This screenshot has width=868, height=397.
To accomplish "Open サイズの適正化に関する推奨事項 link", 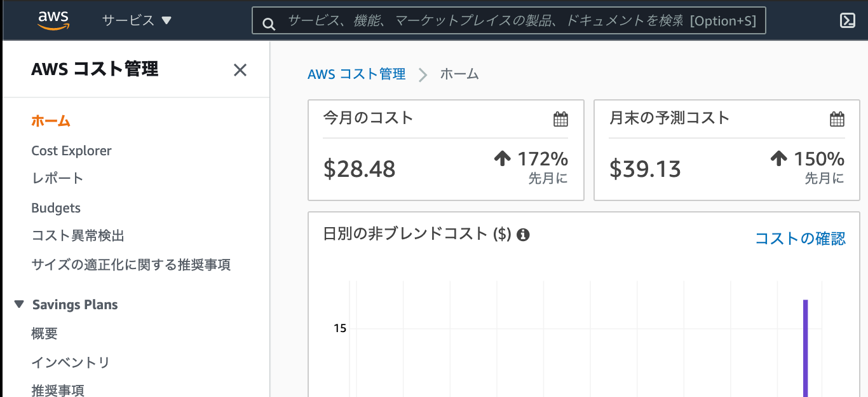I will point(131,265).
